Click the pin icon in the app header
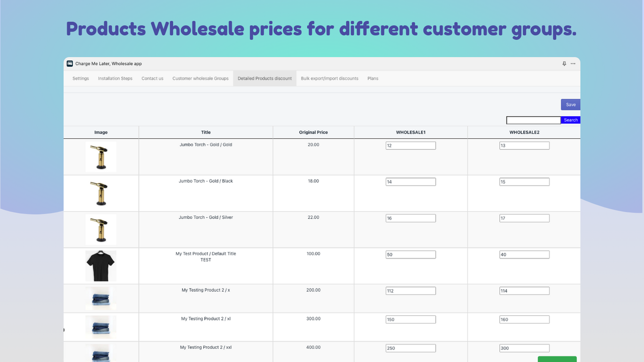 [564, 63]
